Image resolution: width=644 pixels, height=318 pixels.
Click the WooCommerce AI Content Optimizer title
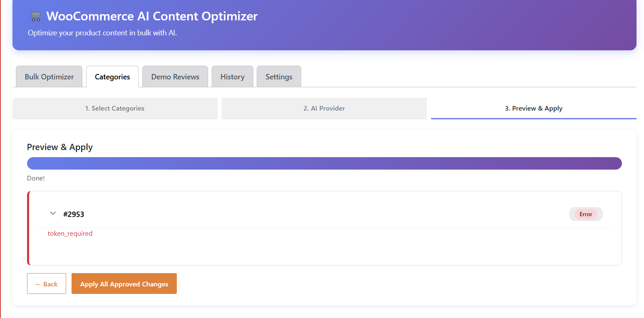coord(152,16)
